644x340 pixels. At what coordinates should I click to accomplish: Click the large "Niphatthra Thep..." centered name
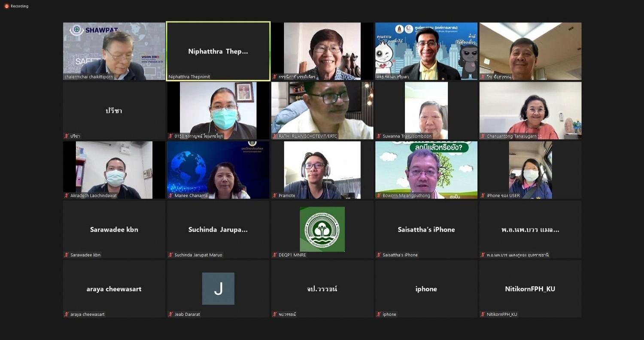[x=218, y=52]
